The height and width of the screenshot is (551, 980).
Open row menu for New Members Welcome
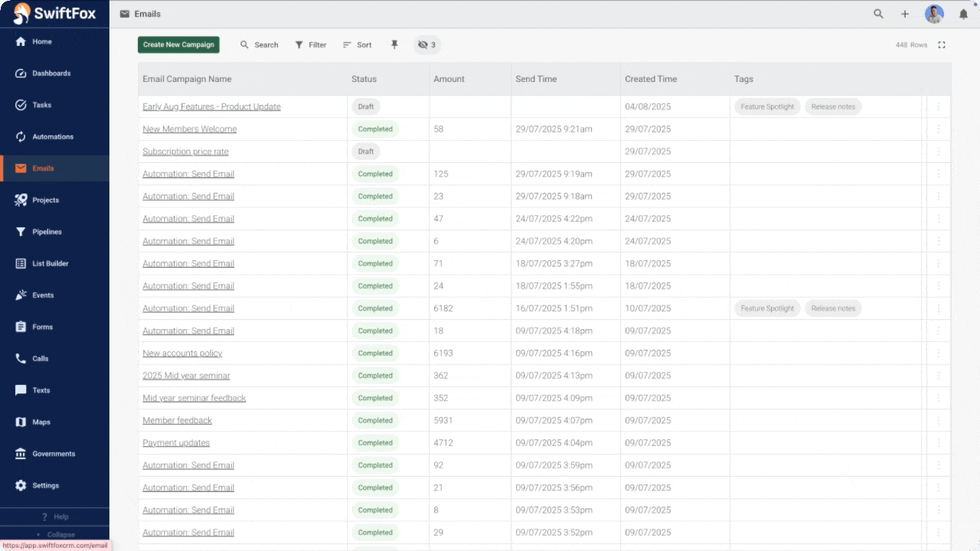pos(938,129)
